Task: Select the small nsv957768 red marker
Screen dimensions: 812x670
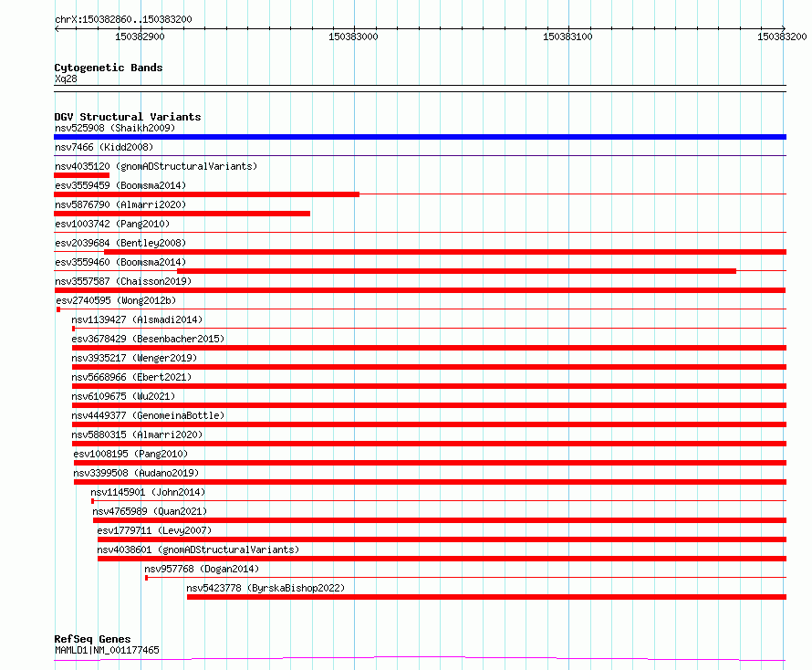Action: [147, 578]
